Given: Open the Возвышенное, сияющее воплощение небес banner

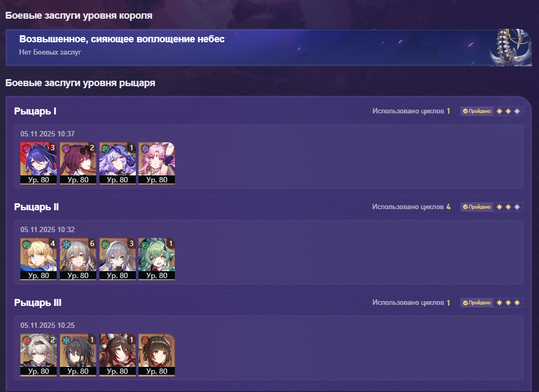Looking at the screenshot, I should click(268, 48).
